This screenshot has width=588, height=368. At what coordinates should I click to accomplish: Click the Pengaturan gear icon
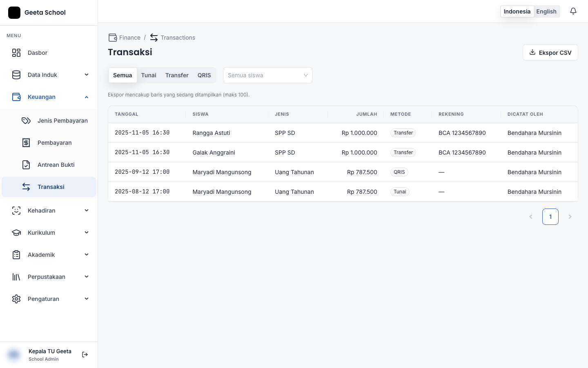[16, 299]
